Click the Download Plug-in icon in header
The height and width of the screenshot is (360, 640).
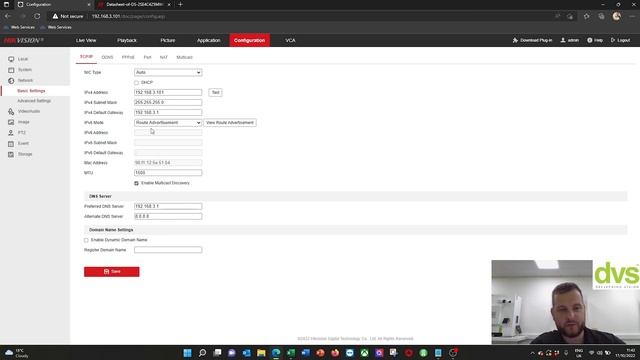tap(515, 40)
